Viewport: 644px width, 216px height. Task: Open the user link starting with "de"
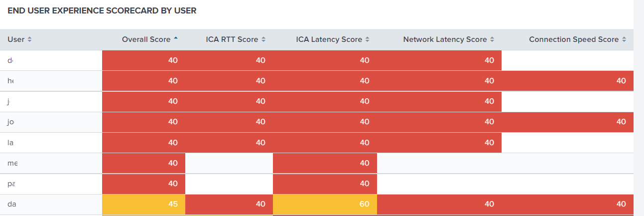[x=10, y=60]
